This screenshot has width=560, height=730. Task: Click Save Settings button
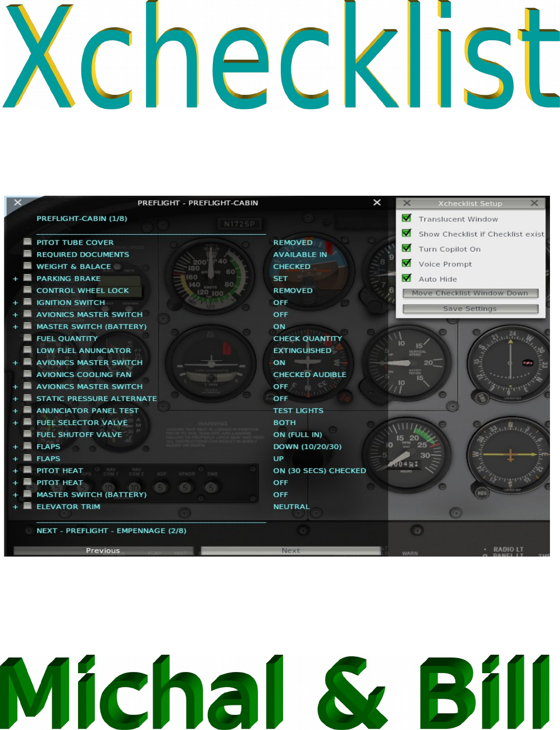coord(470,309)
